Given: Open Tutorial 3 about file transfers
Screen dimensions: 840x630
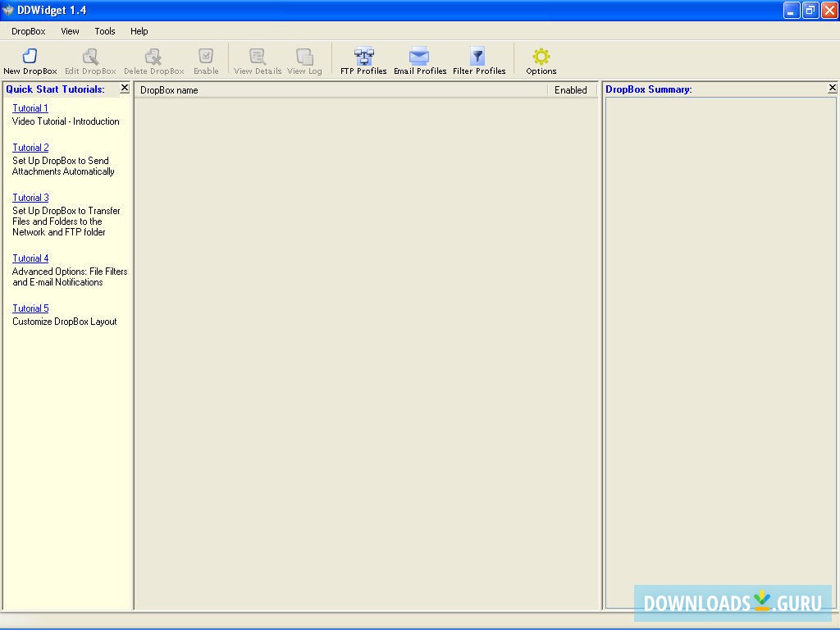Looking at the screenshot, I should [x=30, y=197].
